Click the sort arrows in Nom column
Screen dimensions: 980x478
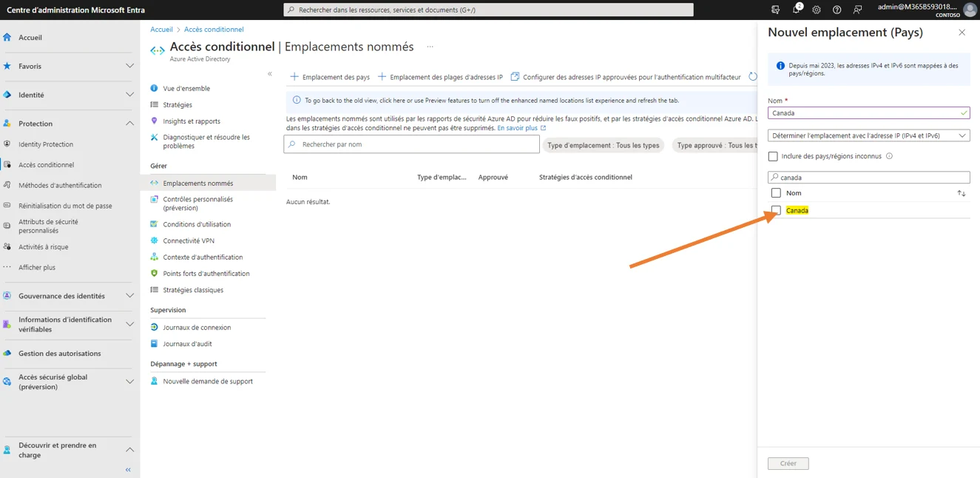(961, 193)
